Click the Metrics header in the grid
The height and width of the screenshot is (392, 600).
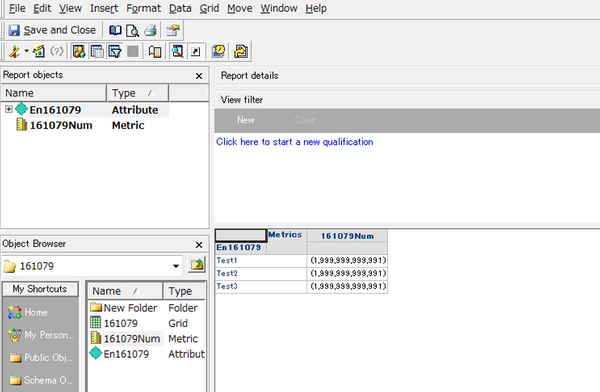(x=285, y=235)
